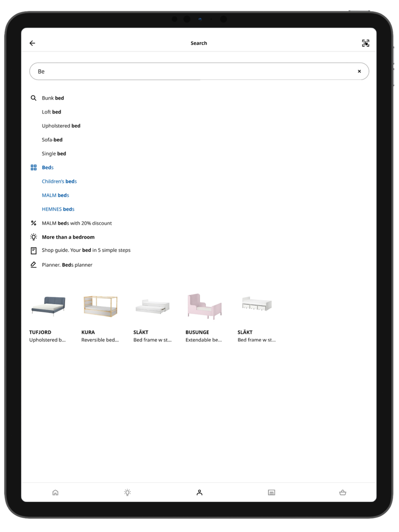Screen dimensions: 399x532
Task: Click 'Extendable be...' description text
Action: click(203, 340)
